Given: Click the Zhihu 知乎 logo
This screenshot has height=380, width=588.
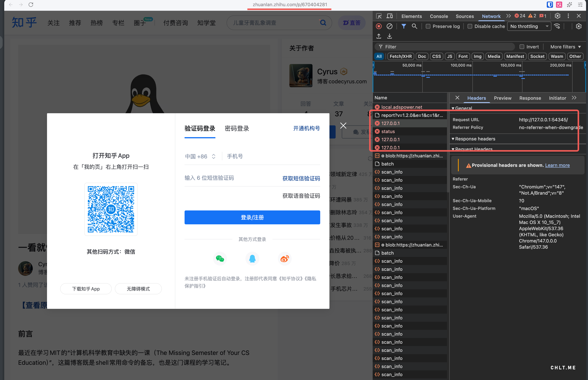Looking at the screenshot, I should (x=24, y=23).
